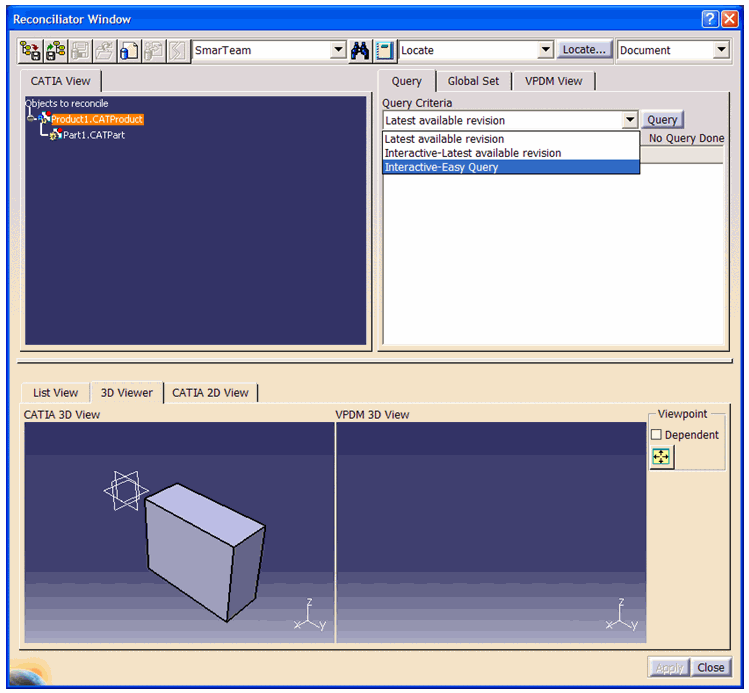The height and width of the screenshot is (693, 749).
Task: Click the yellow tree-structure icon in the toolbar
Action: 31,50
